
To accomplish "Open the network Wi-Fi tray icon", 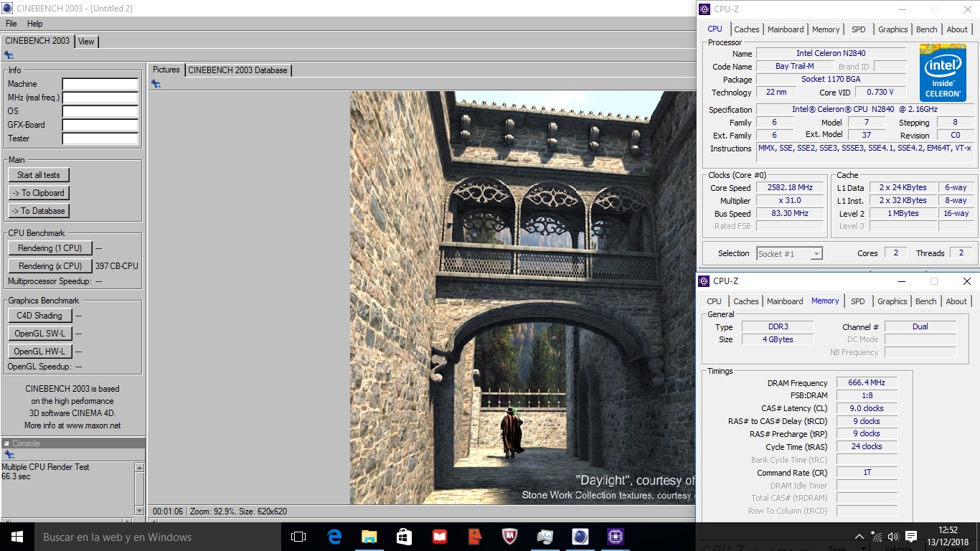I will tap(876, 537).
